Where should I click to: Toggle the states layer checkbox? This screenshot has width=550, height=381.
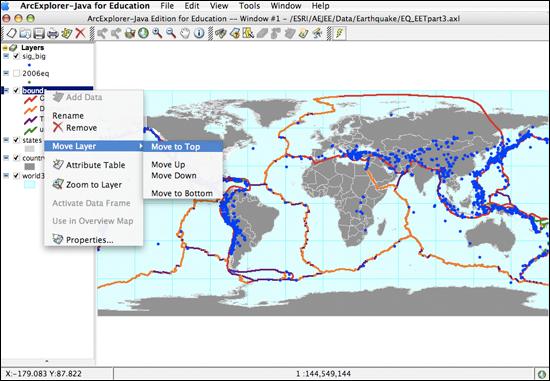16,140
